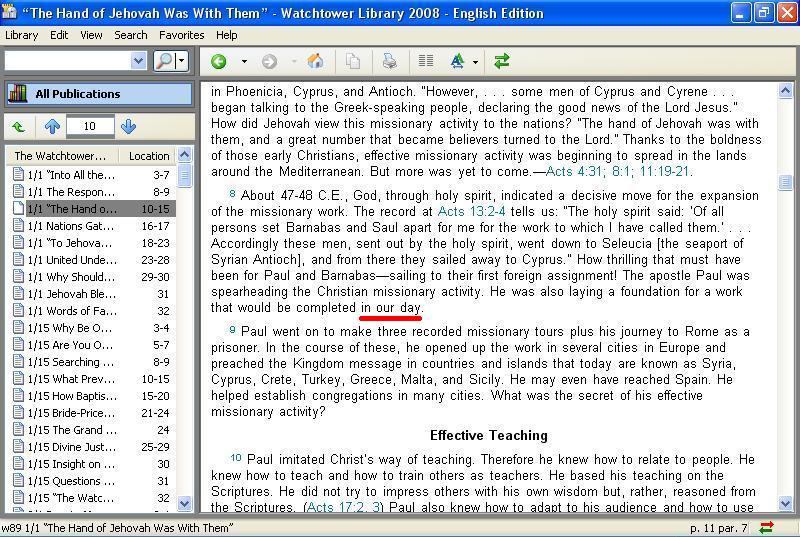Click the search magnifier button
Image resolution: width=800 pixels, height=537 pixels.
coord(164,62)
